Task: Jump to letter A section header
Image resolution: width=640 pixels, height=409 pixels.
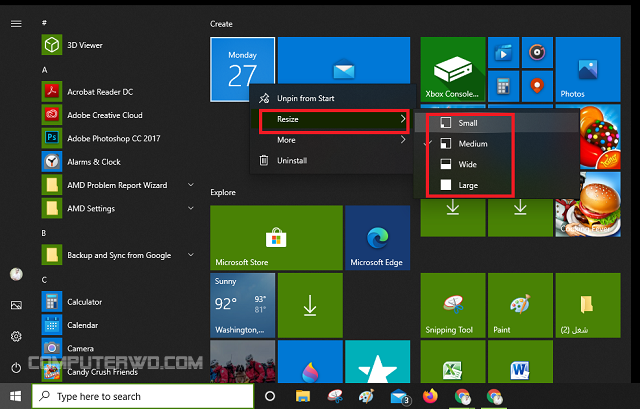Action: [x=44, y=70]
